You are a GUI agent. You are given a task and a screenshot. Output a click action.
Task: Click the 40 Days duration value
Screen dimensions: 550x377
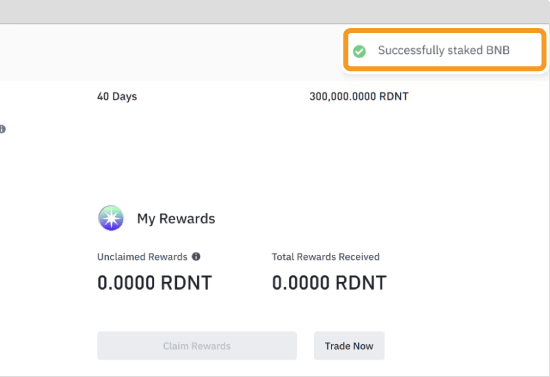click(117, 96)
